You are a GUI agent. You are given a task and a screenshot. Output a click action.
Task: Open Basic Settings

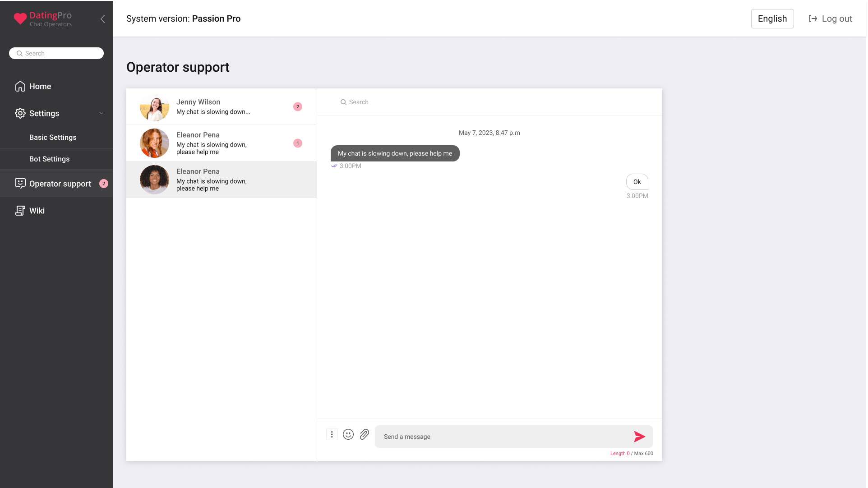click(x=53, y=137)
